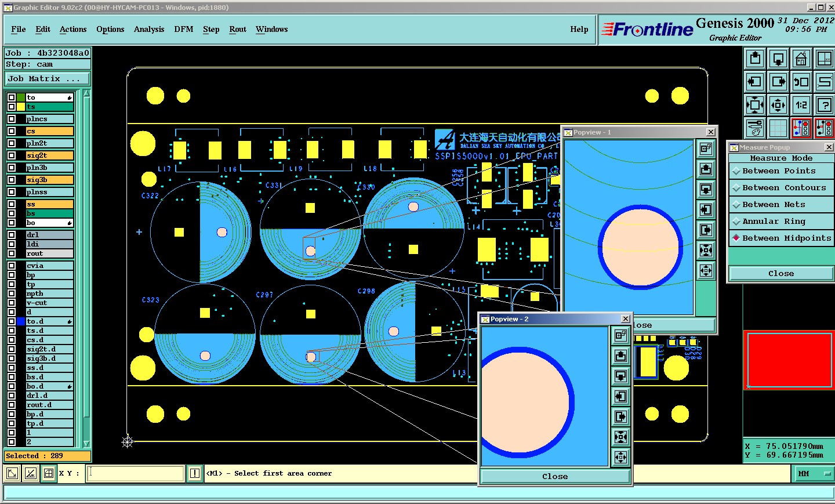Toggle visibility checkbox for layer 'to.d'
Image resolution: width=835 pixels, height=504 pixels.
(11, 321)
